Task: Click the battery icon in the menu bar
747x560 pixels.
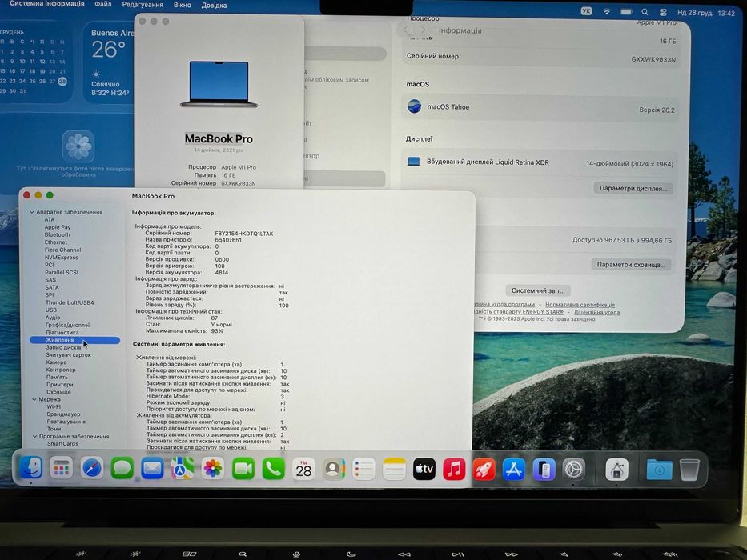Action: tap(626, 11)
